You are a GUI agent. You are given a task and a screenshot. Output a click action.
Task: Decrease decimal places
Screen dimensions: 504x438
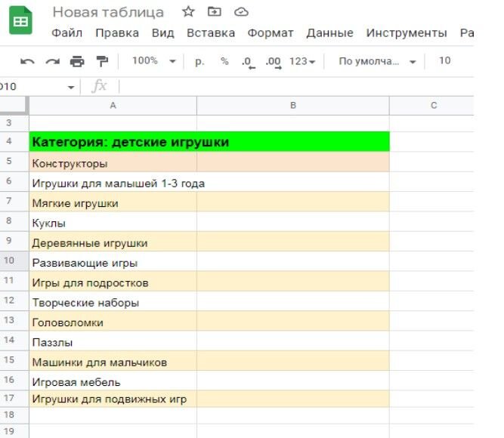[249, 62]
